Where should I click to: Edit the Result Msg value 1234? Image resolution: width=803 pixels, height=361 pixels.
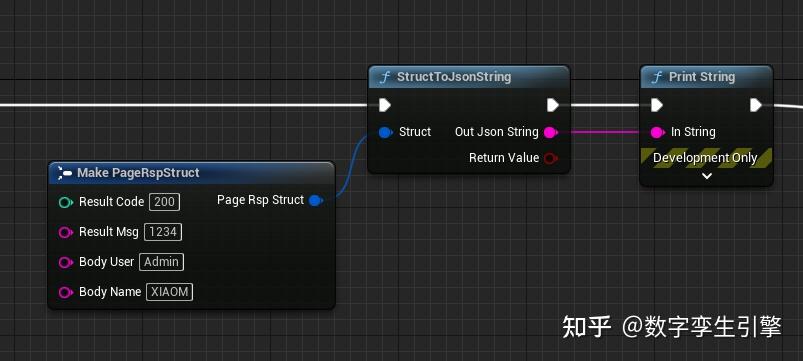coord(163,232)
